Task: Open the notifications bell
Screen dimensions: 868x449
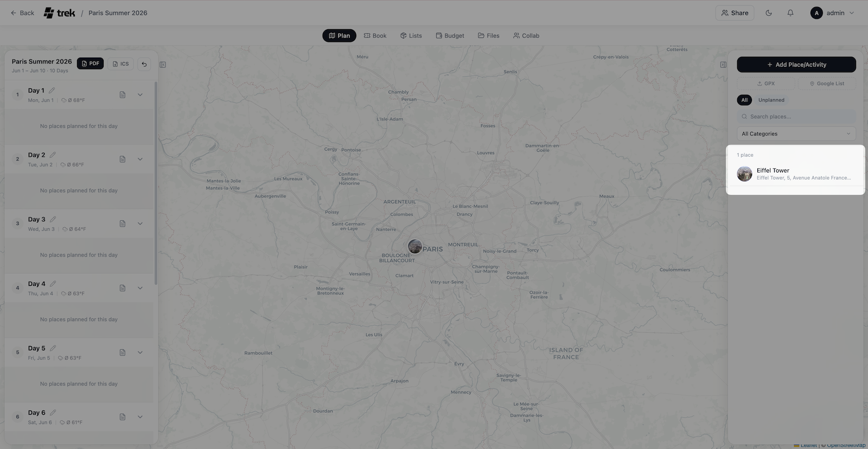Action: tap(790, 13)
